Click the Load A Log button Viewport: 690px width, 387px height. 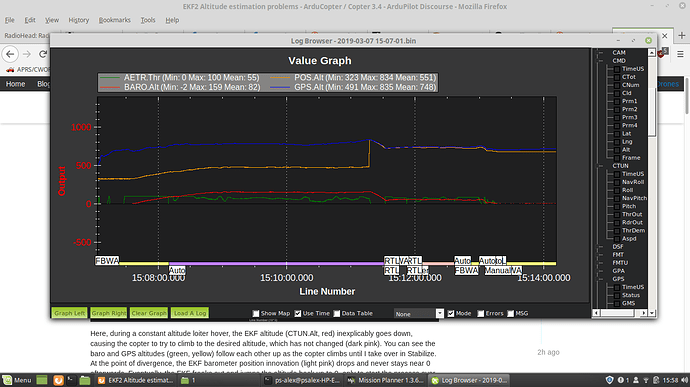click(x=190, y=313)
